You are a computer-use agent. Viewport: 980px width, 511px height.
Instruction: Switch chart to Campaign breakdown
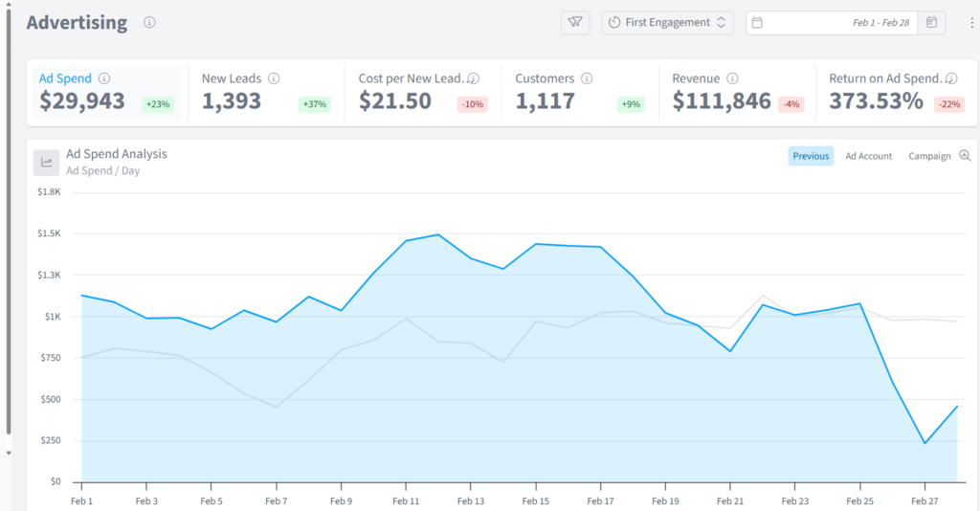pos(929,156)
